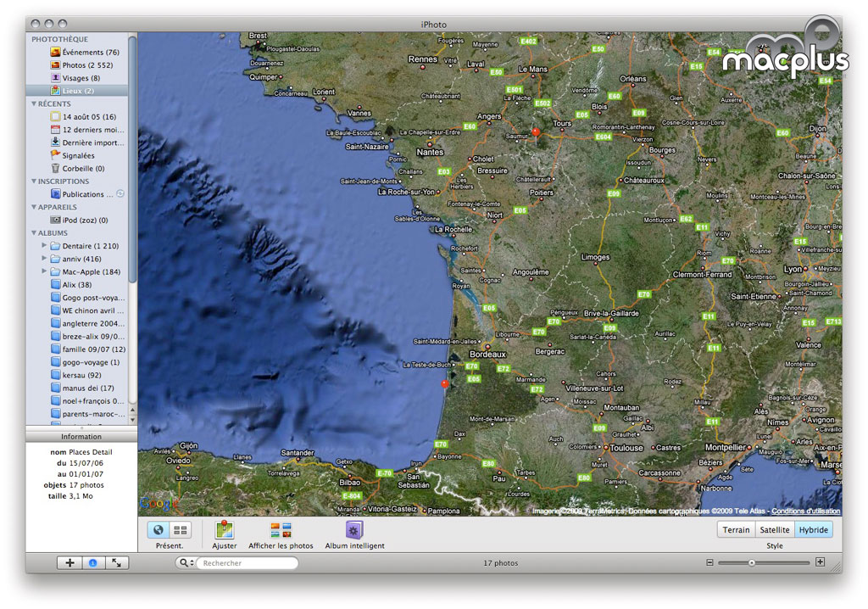The height and width of the screenshot is (609, 868).
Task: Collapse the ALBUMS section
Action: coord(34,232)
